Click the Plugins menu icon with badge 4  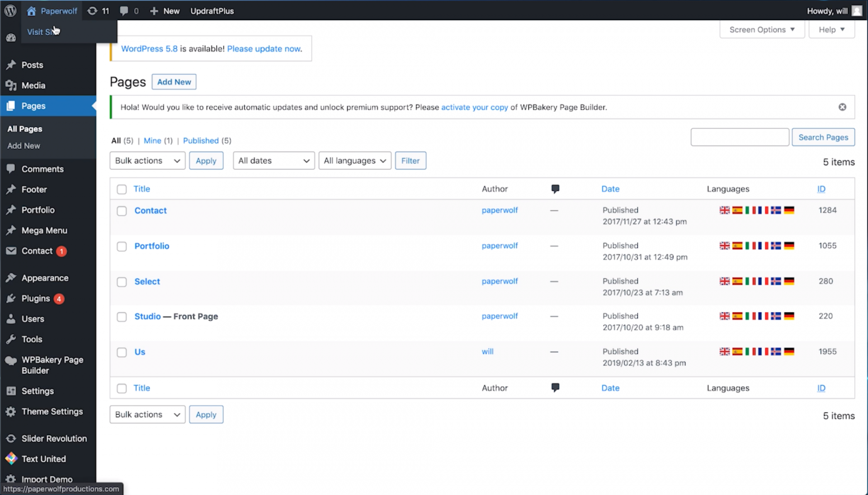coord(36,299)
